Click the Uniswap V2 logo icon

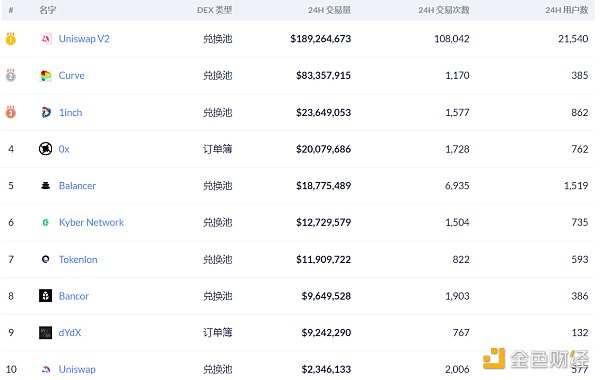[46, 39]
